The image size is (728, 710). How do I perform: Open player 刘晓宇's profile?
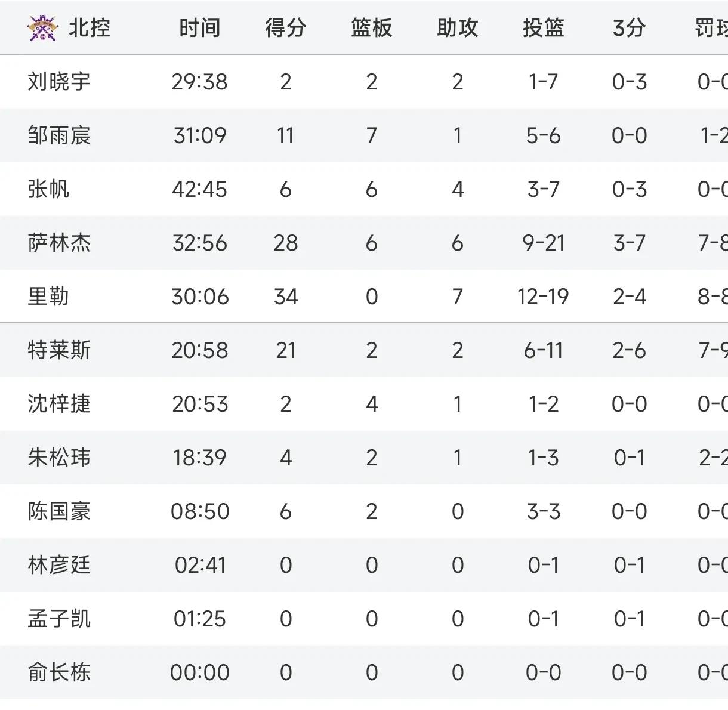(59, 82)
